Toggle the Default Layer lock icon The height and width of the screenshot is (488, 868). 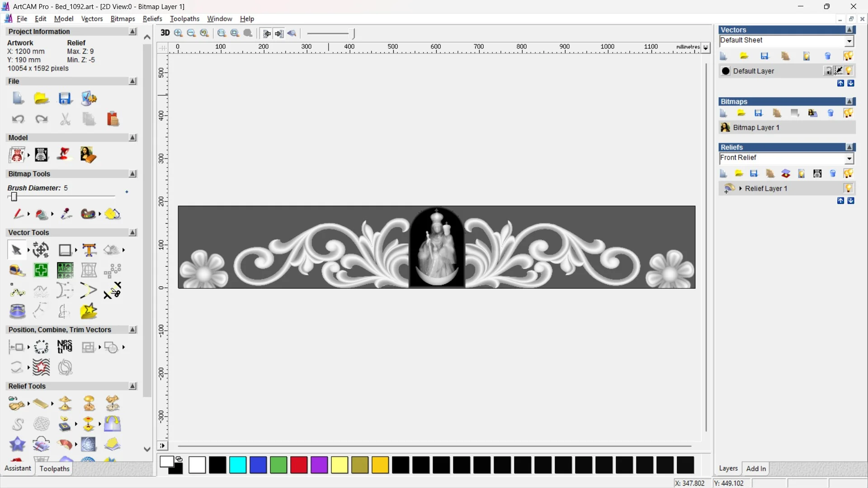pos(828,71)
